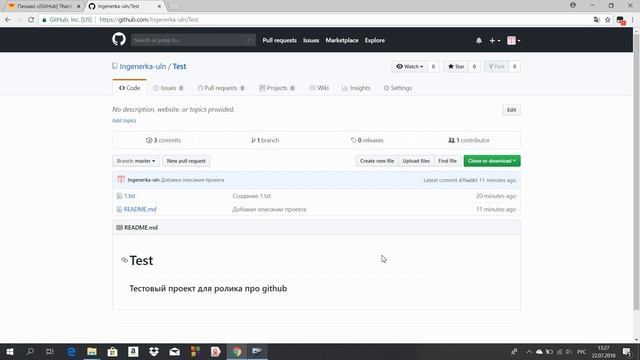640x360 pixels.
Task: Switch to the Insights tab
Action: [356, 88]
